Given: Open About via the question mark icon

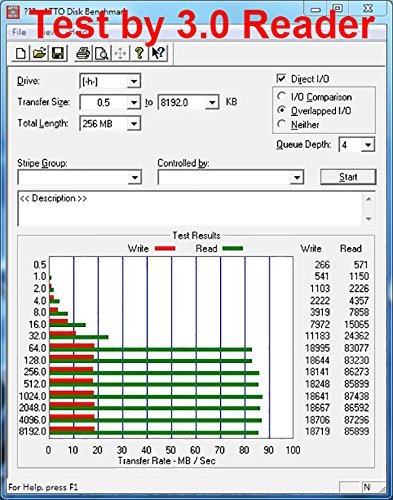Looking at the screenshot, I should (139, 53).
